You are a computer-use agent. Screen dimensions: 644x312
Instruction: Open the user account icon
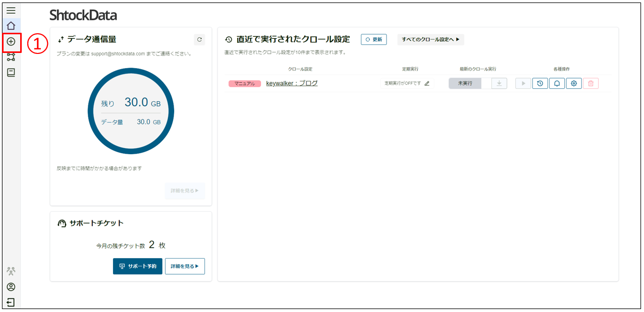[11, 287]
